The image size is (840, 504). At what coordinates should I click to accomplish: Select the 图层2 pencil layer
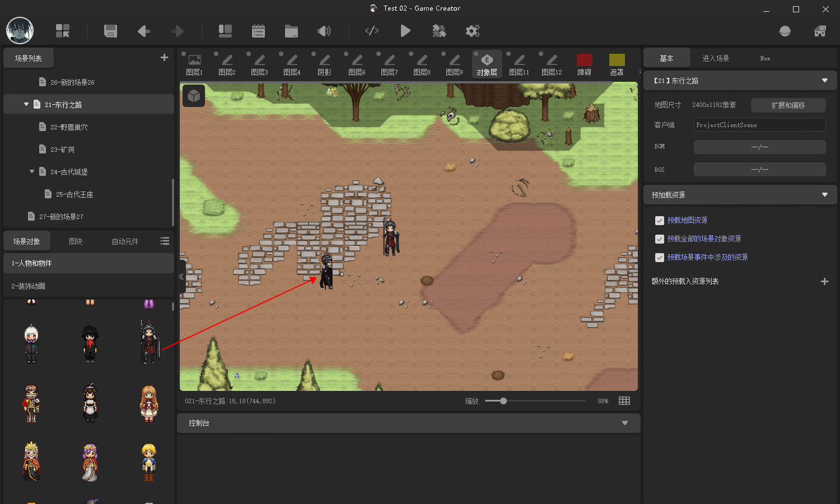(227, 64)
